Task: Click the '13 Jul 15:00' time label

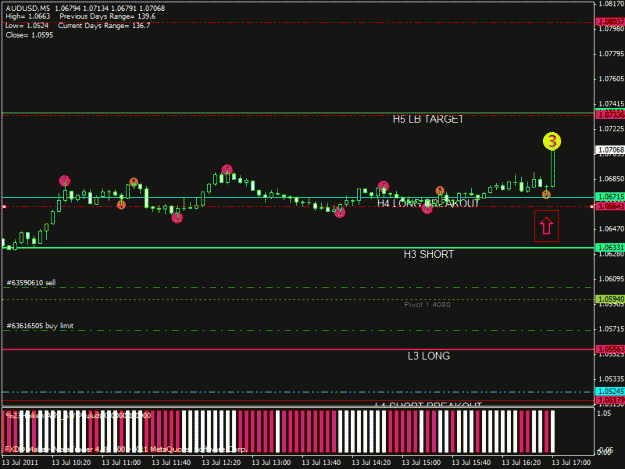Action: pos(421,463)
